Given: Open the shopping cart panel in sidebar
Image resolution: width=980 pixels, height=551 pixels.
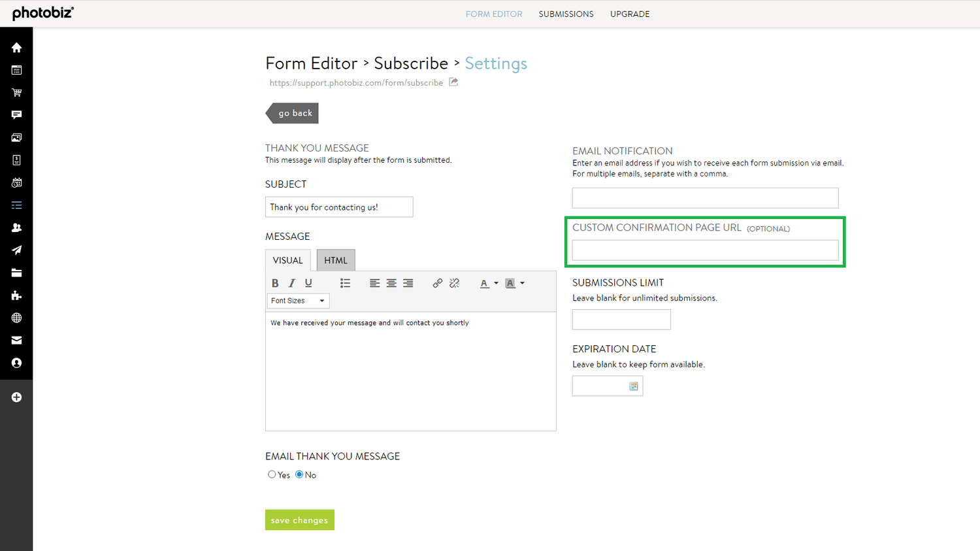Looking at the screenshot, I should [16, 92].
